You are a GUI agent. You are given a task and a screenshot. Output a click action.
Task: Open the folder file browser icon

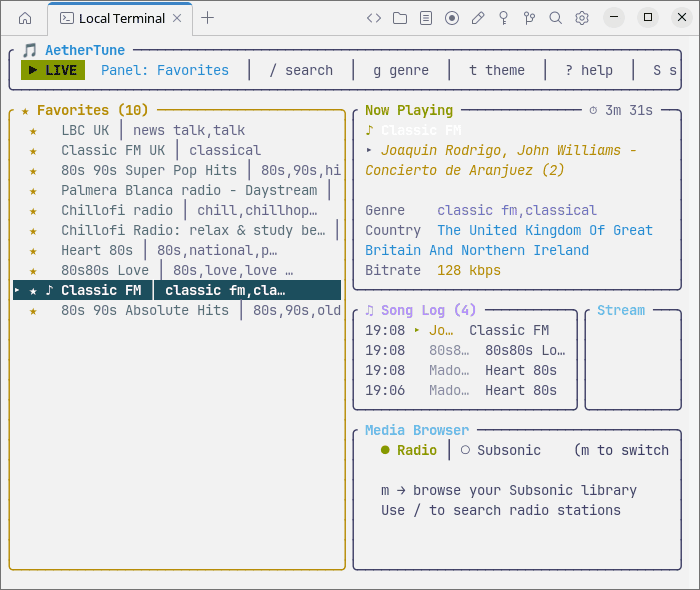click(x=400, y=18)
